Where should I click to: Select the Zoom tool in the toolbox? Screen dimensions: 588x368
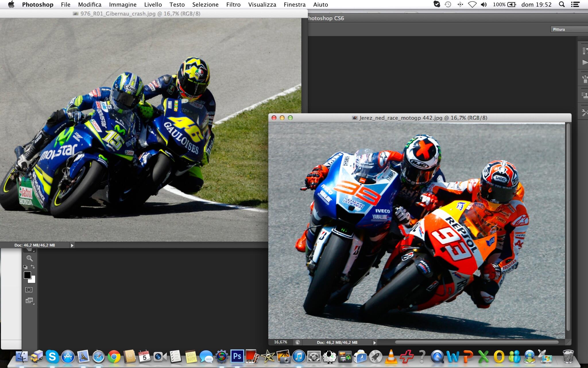pos(29,258)
